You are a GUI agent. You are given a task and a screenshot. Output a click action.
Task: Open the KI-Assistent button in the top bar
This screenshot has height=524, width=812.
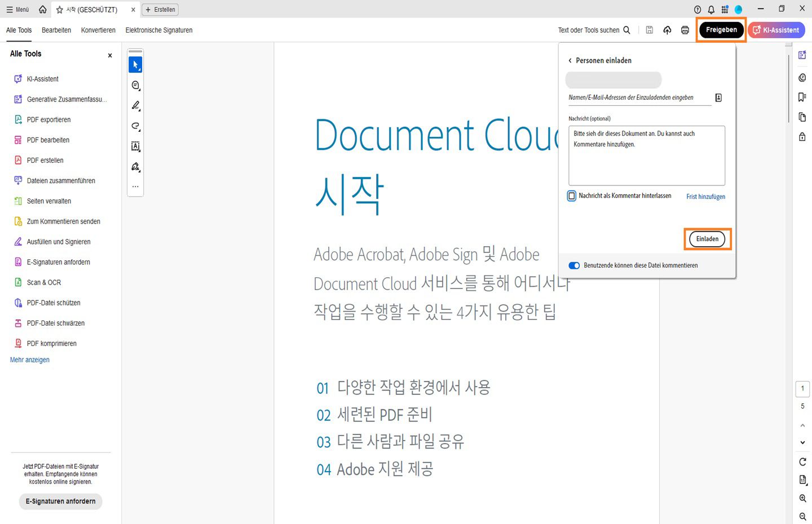coord(776,30)
